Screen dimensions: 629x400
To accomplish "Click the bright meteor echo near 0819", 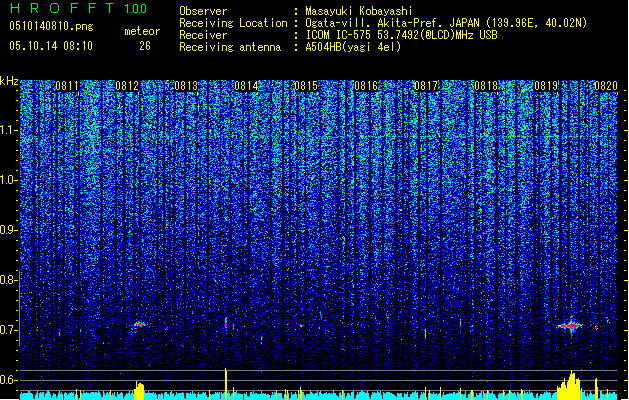I will [570, 325].
